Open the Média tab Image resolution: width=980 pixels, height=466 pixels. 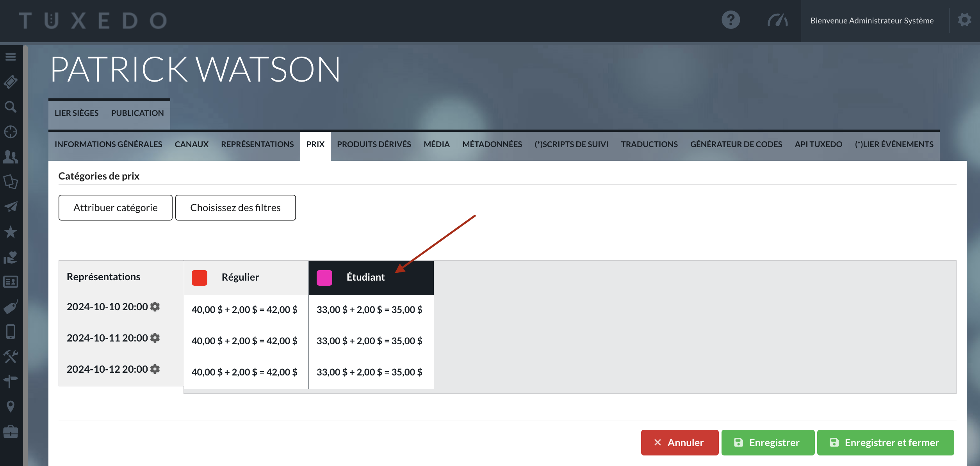[x=437, y=144]
